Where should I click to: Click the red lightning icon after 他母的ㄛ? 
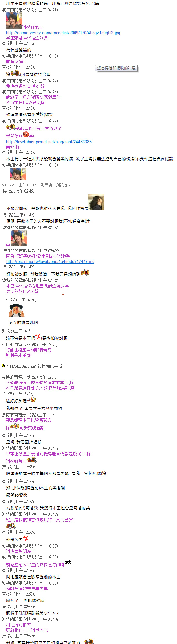pos(25,538)
